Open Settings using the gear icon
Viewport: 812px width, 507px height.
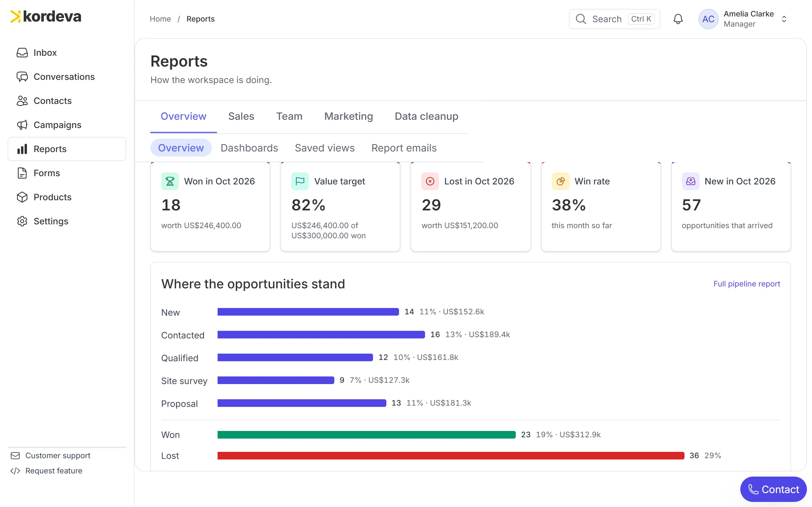[x=22, y=221]
